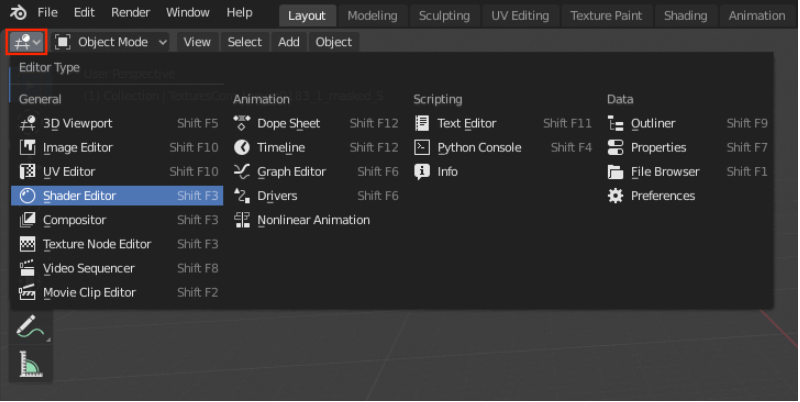Click the Video Sequencer icon
800x402 pixels.
pos(28,268)
